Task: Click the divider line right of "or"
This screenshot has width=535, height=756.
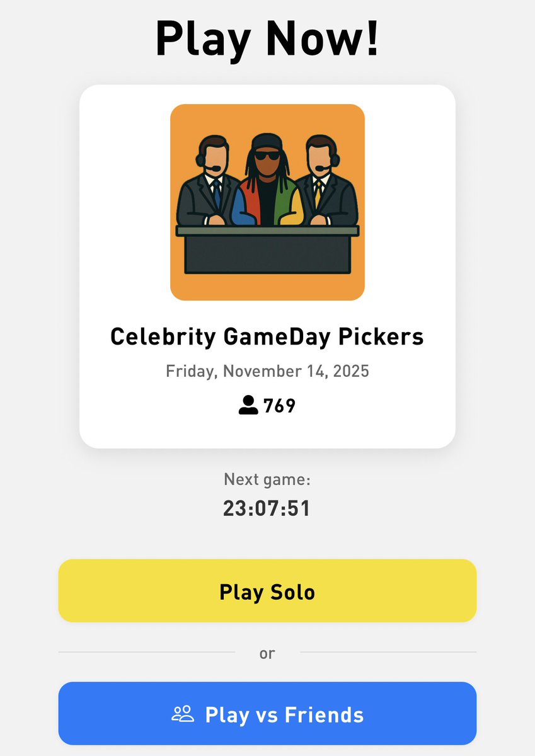Action: (388, 652)
